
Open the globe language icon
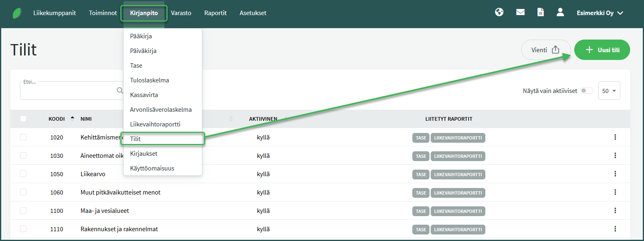[499, 12]
